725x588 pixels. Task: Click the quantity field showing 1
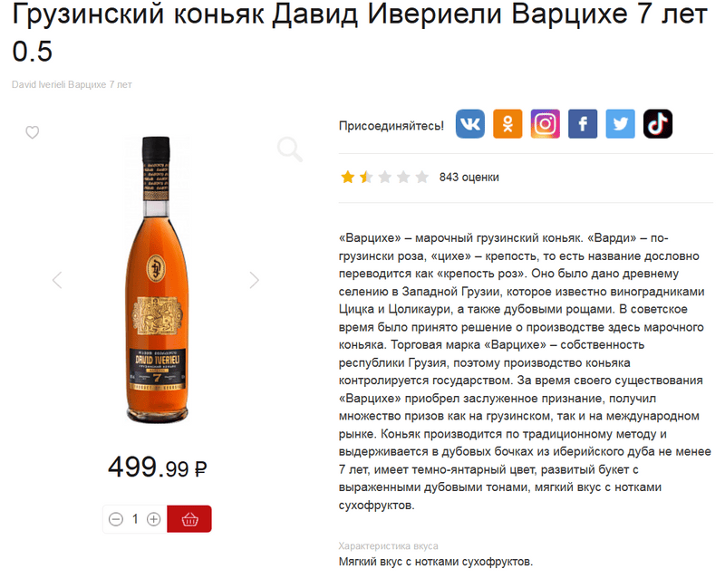point(135,519)
